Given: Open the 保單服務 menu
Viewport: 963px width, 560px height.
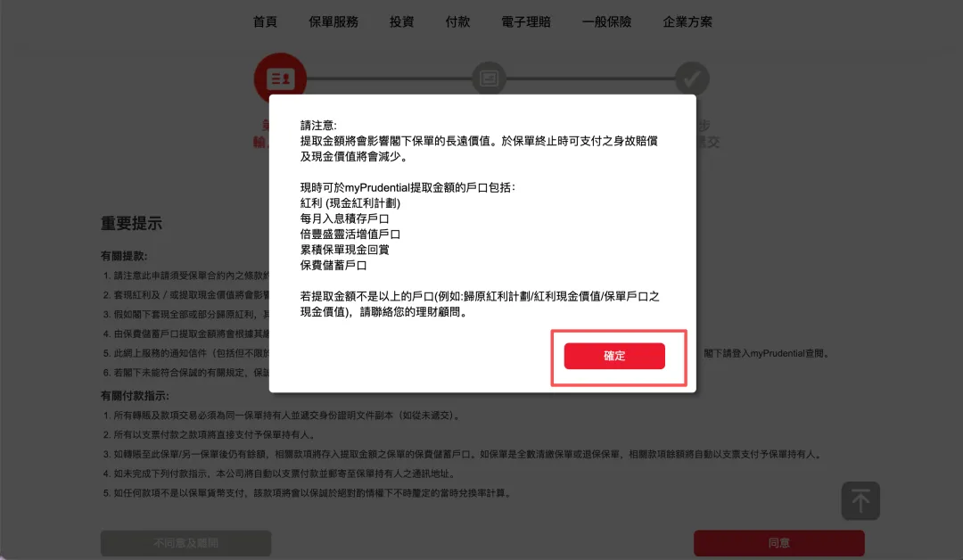Looking at the screenshot, I should [333, 22].
